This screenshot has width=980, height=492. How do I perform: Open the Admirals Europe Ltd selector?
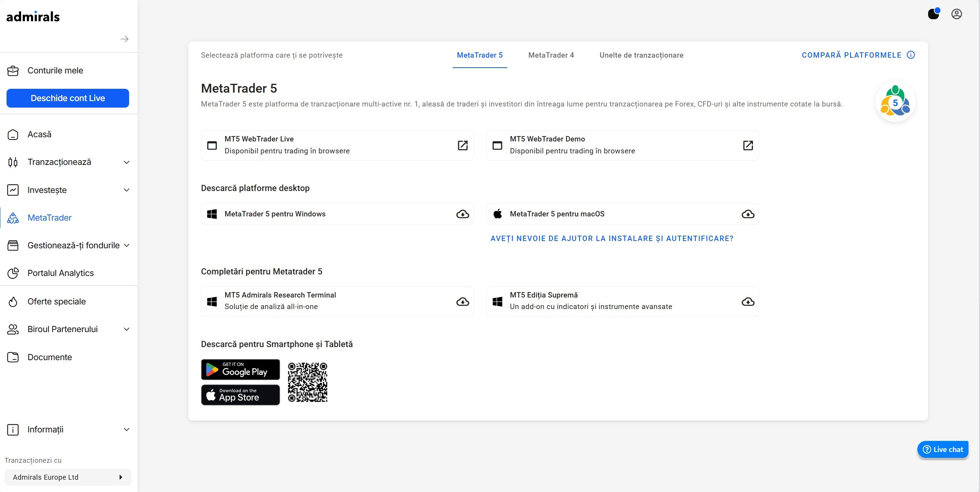[68, 477]
